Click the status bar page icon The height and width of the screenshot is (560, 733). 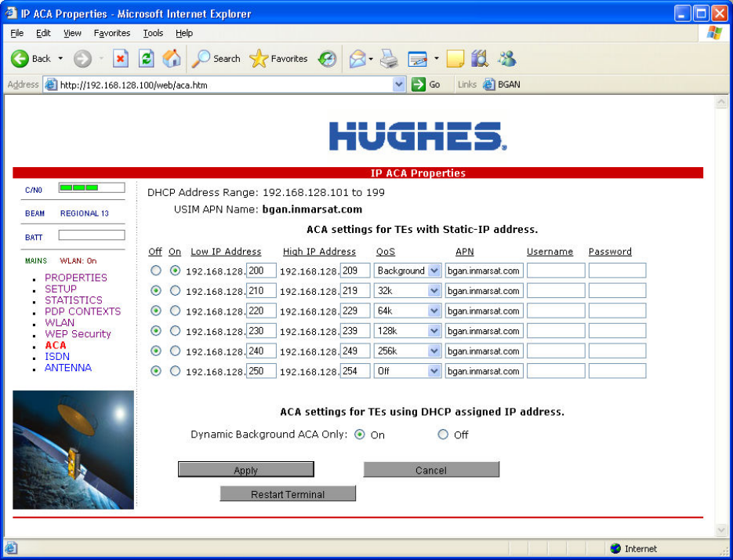(11, 547)
